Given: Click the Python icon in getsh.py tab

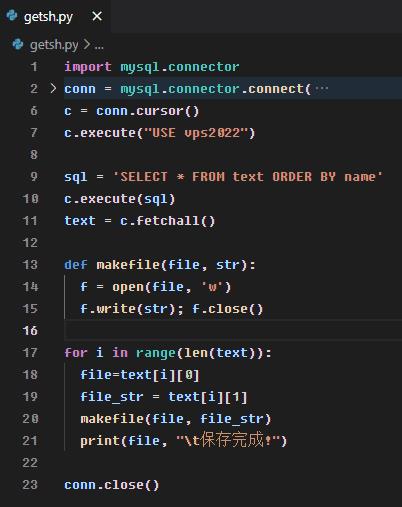Looking at the screenshot, I should click(x=12, y=15).
